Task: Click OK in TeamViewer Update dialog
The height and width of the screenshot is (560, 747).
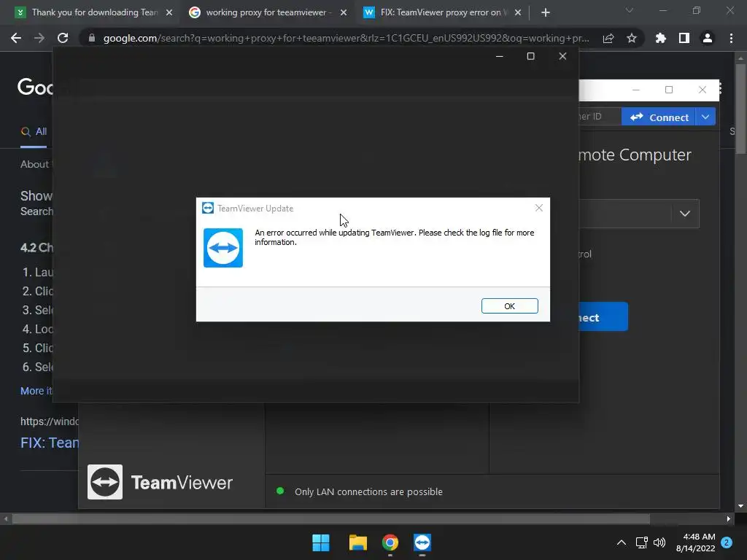Action: [509, 306]
